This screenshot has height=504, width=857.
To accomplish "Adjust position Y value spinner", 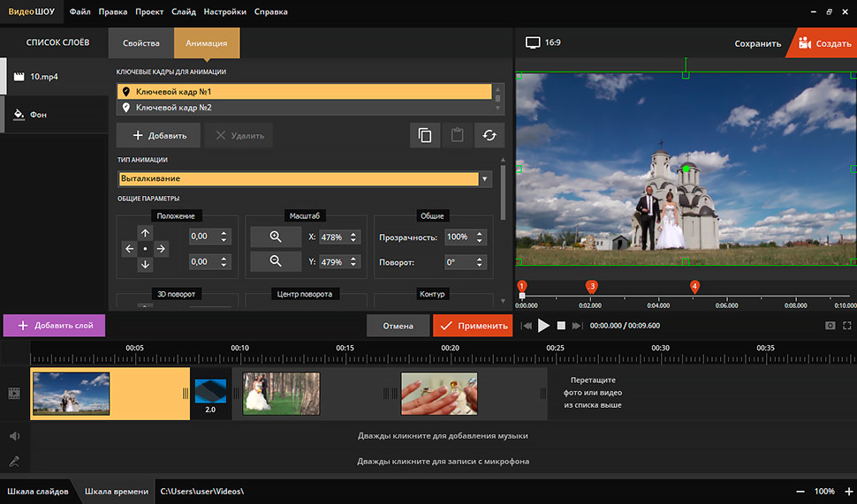I will pyautogui.click(x=224, y=262).
